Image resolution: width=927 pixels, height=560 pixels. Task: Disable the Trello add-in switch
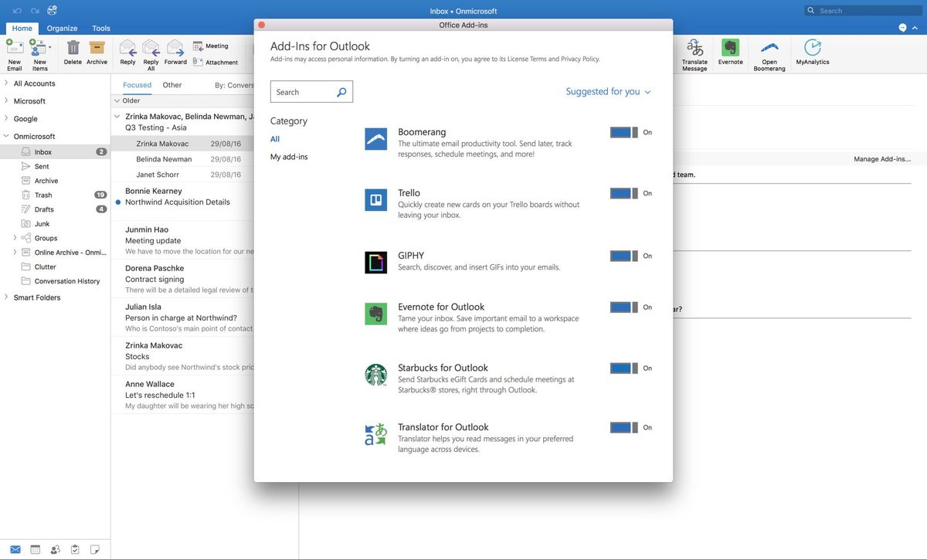pos(622,193)
